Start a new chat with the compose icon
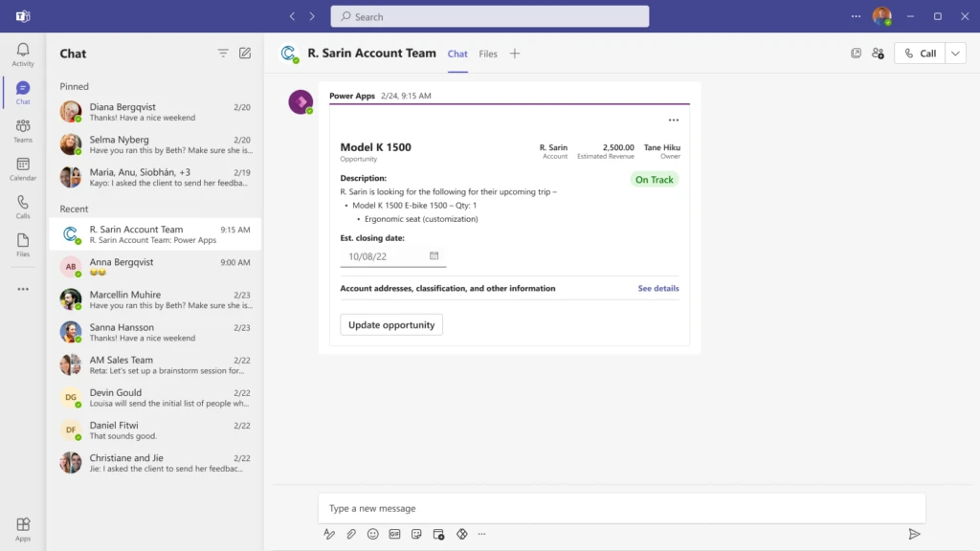980x551 pixels. [244, 53]
